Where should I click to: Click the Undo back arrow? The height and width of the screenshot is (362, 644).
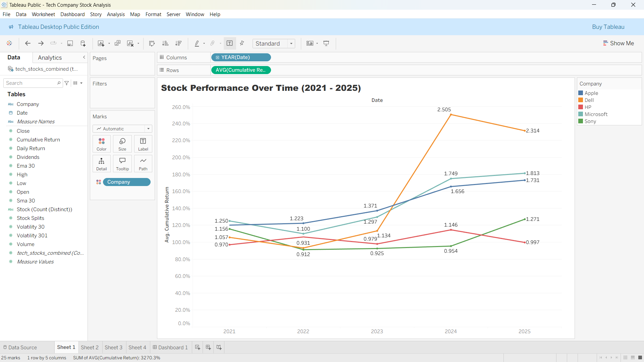[x=28, y=43]
